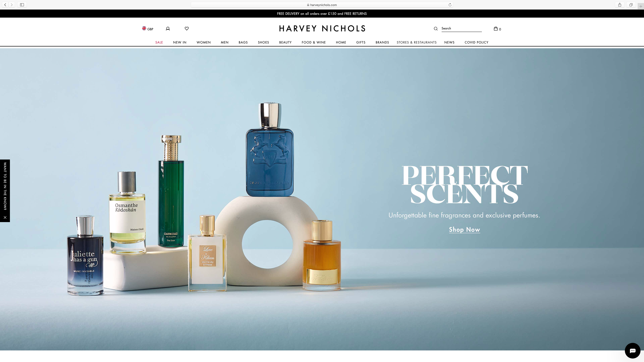Open the SALE menu item
Viewport: 644px width, 362px height.
click(x=159, y=42)
